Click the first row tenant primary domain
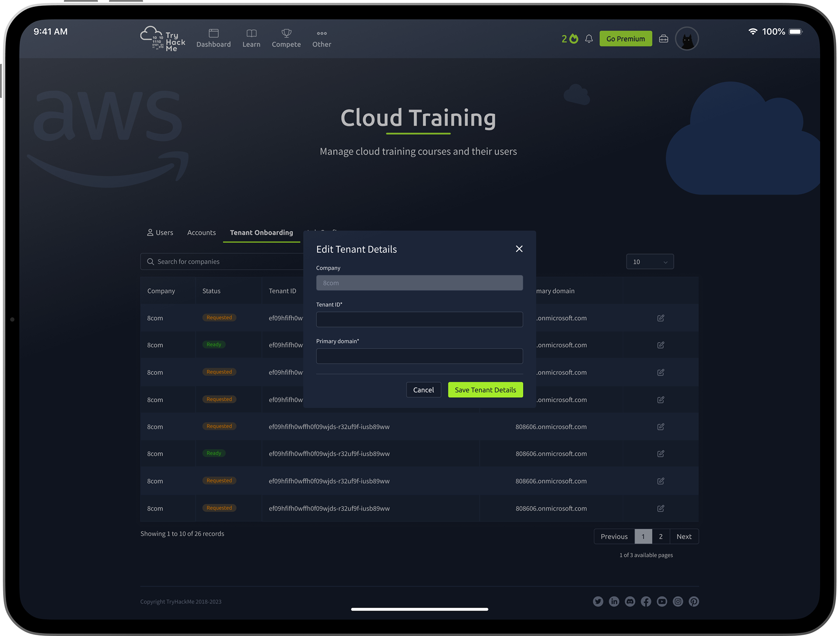Viewport: 840px width, 636px height. pos(561,318)
